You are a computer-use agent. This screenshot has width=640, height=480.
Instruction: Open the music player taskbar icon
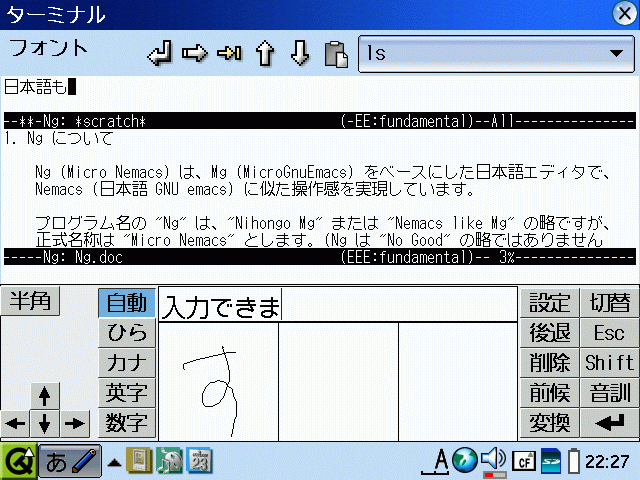pos(169,460)
